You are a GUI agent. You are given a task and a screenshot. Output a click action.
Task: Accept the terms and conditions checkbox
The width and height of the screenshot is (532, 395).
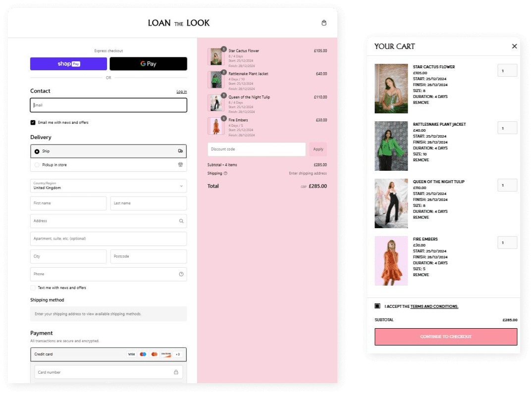pyautogui.click(x=377, y=306)
